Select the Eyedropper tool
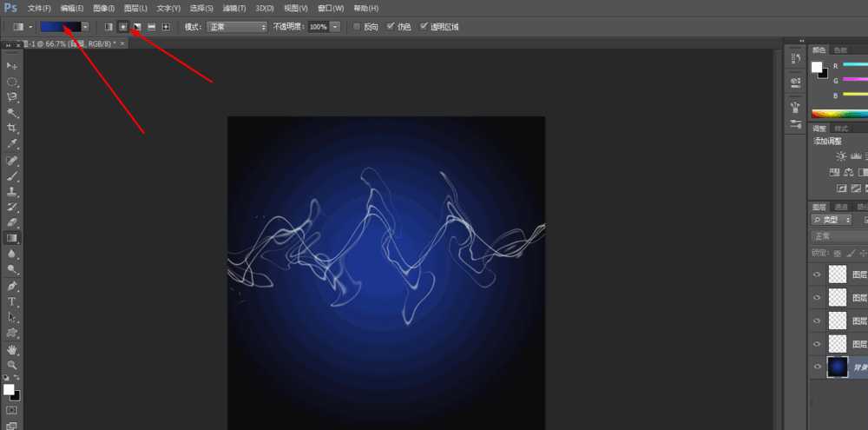Viewport: 868px width, 430px height. coord(11,143)
